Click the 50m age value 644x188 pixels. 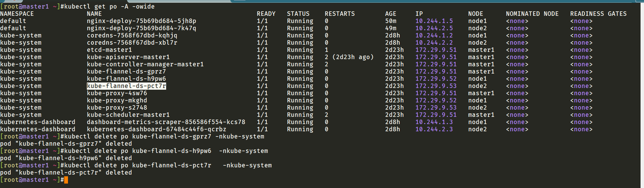tap(391, 21)
